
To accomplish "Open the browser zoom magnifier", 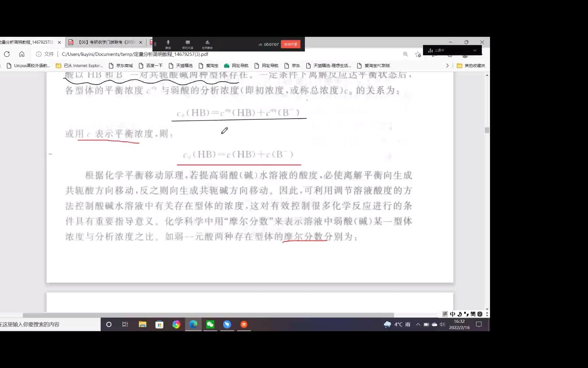I will pos(405,54).
